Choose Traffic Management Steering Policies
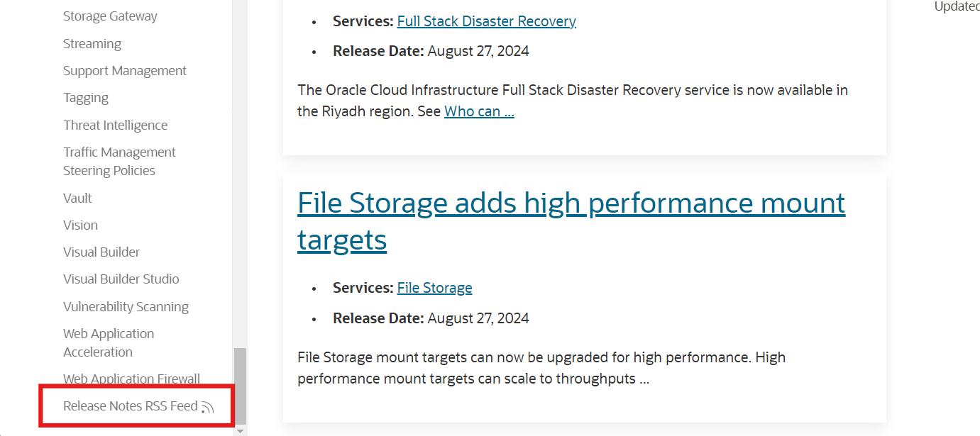Screen dimensions: 980x436 point(119,162)
